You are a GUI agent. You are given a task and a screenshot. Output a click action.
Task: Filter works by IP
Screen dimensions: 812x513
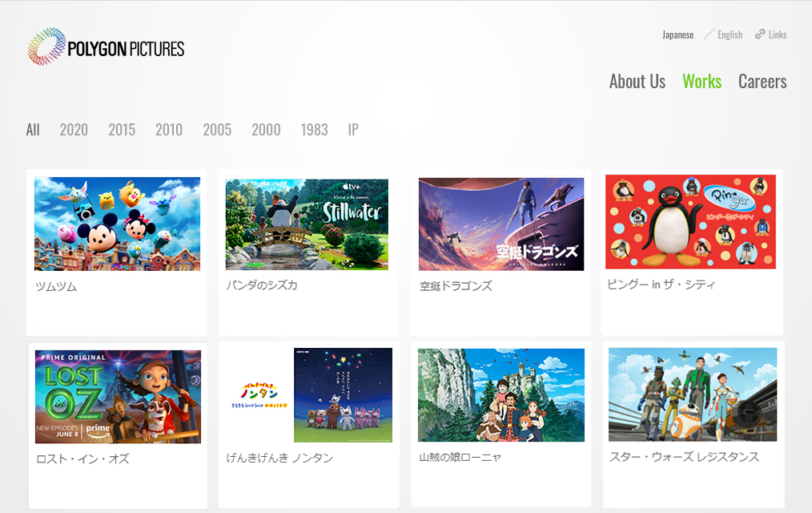(x=353, y=130)
